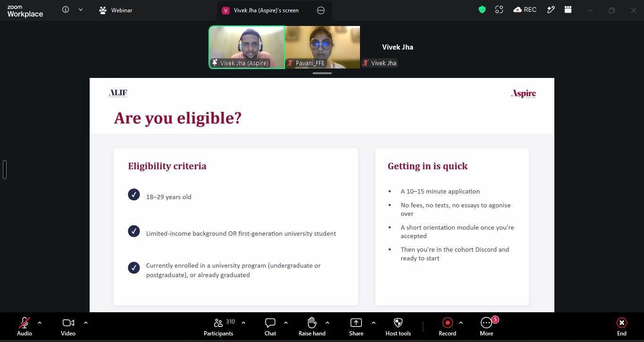The image size is (644, 342).
Task: Click the checkmark beside 18–29 years old
Action: click(134, 195)
